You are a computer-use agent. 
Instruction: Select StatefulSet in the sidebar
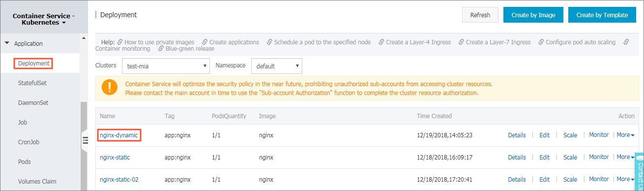coord(32,83)
